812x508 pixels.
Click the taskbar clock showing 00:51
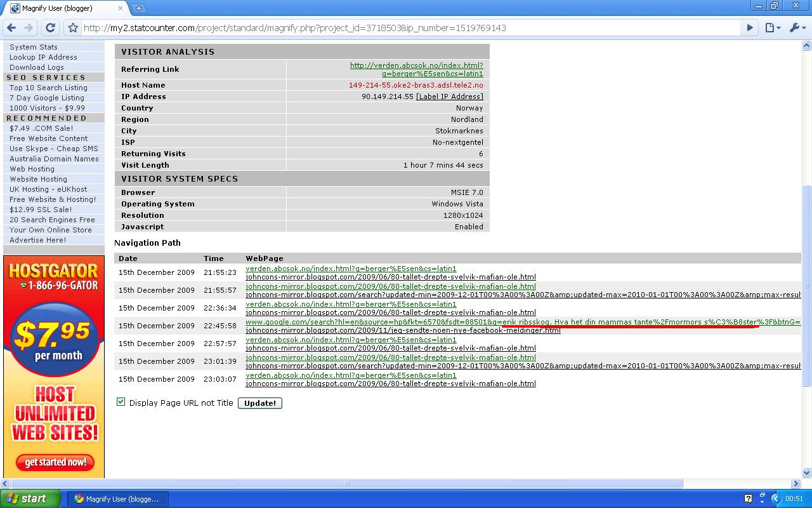tap(794, 498)
